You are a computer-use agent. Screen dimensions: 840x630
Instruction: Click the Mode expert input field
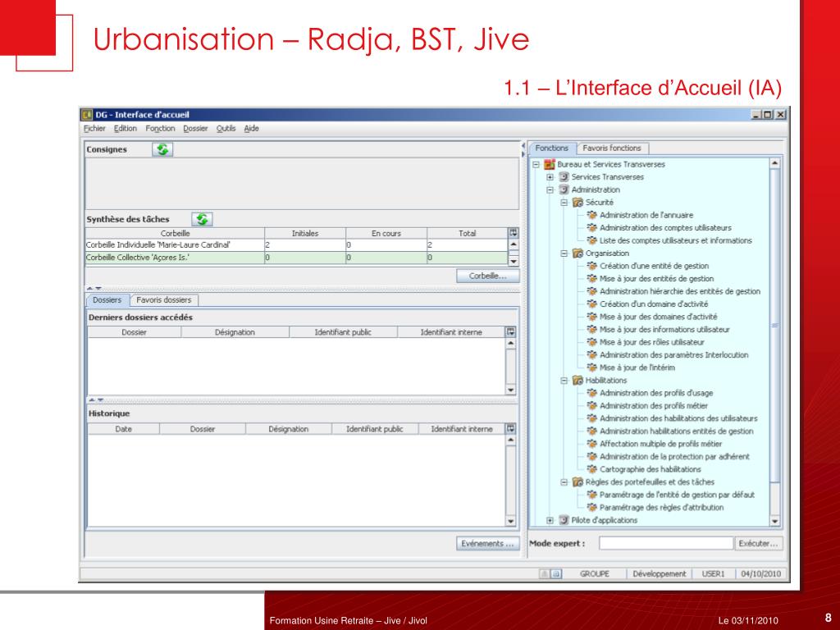666,544
